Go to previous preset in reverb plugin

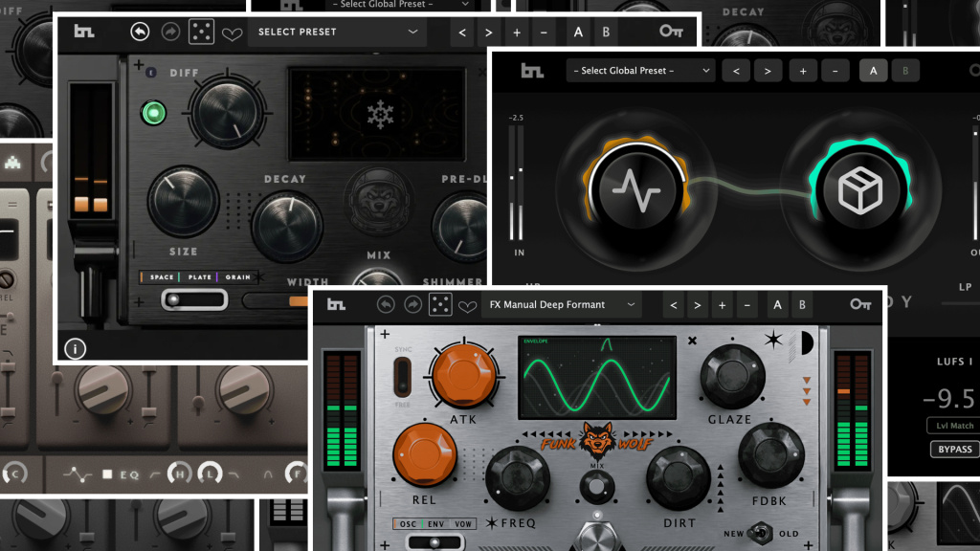pos(462,33)
